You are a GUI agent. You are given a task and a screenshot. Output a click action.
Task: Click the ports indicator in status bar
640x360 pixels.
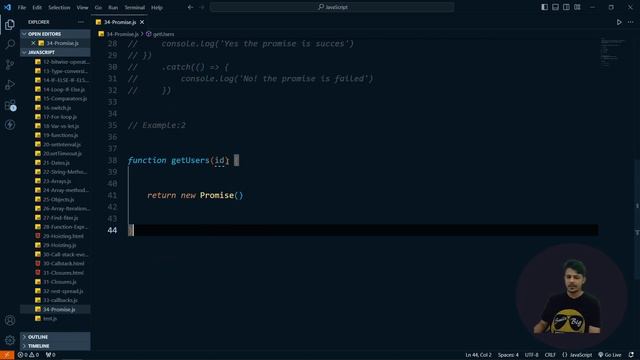[51, 355]
